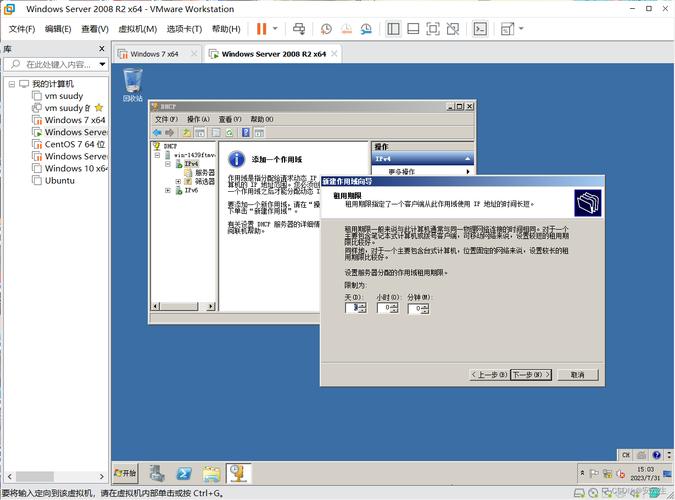Open the Recycle Bin desktop icon
The image size is (675, 500).
coord(133,85)
